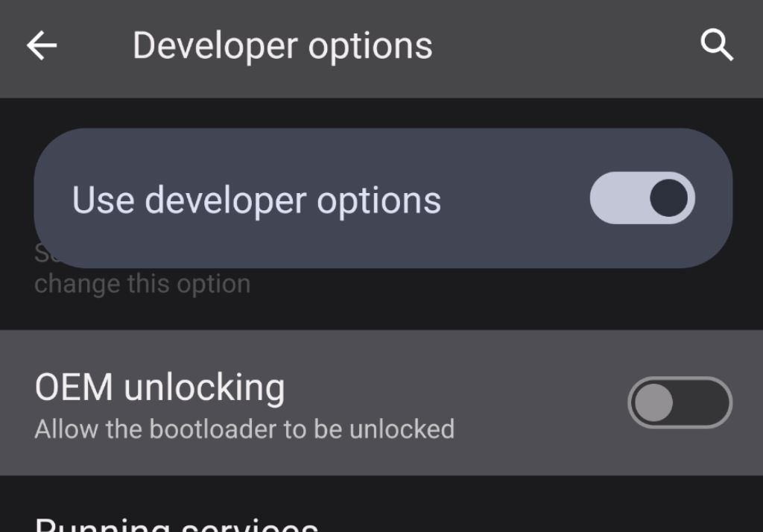Tap the word "unlocking" in OEM unlocking
Screen dimensions: 763x532
[x=203, y=387]
